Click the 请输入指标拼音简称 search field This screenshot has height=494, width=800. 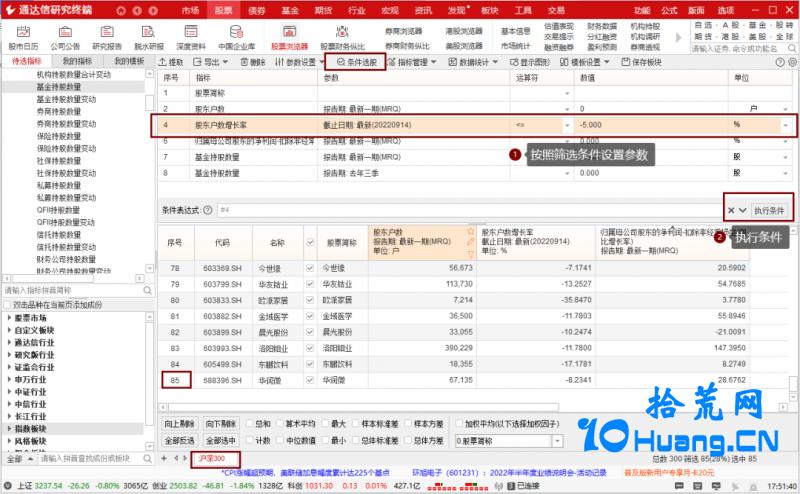click(x=73, y=290)
